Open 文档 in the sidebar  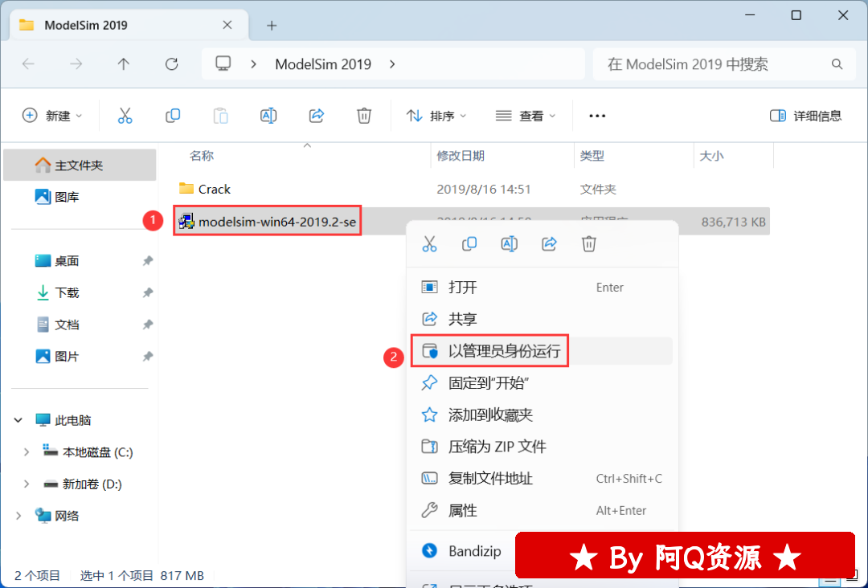point(80,325)
